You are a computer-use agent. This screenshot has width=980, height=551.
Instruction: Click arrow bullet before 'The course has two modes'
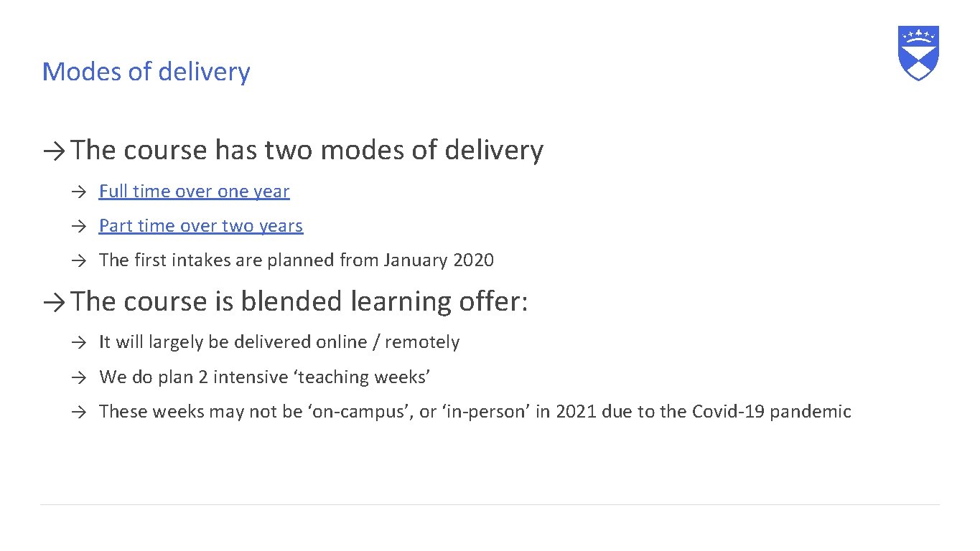(55, 151)
